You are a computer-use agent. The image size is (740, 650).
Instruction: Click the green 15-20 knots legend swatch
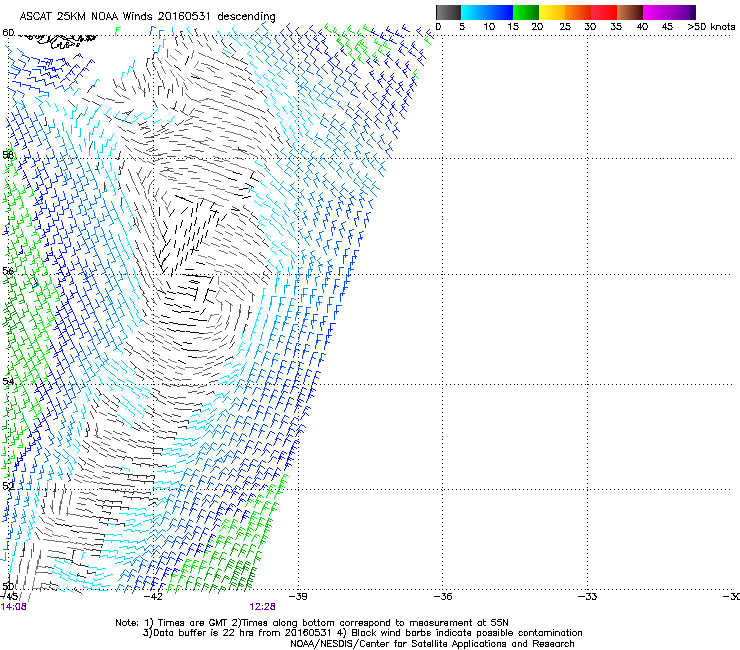coord(526,12)
